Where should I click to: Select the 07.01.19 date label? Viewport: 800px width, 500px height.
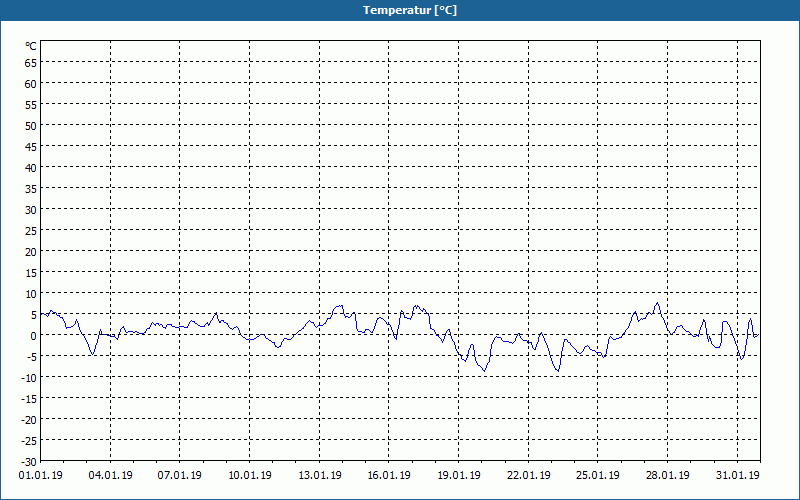(x=180, y=476)
